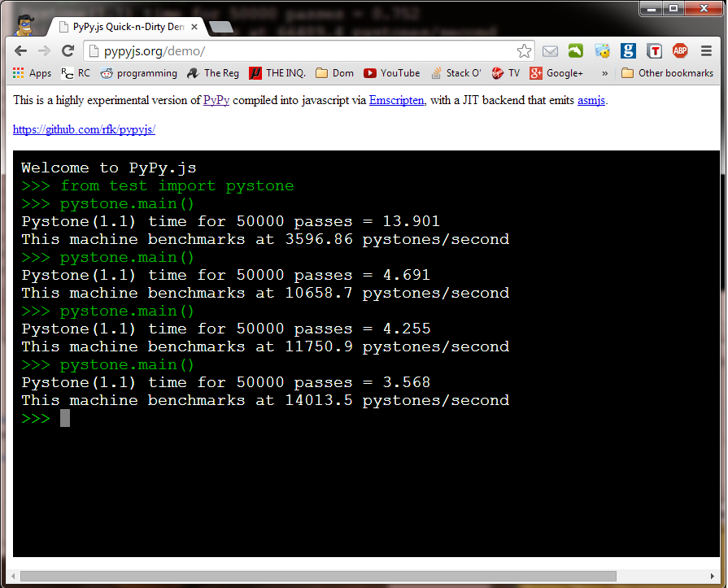This screenshot has width=728, height=588.
Task: Follow the Emscripten link
Action: pos(396,100)
